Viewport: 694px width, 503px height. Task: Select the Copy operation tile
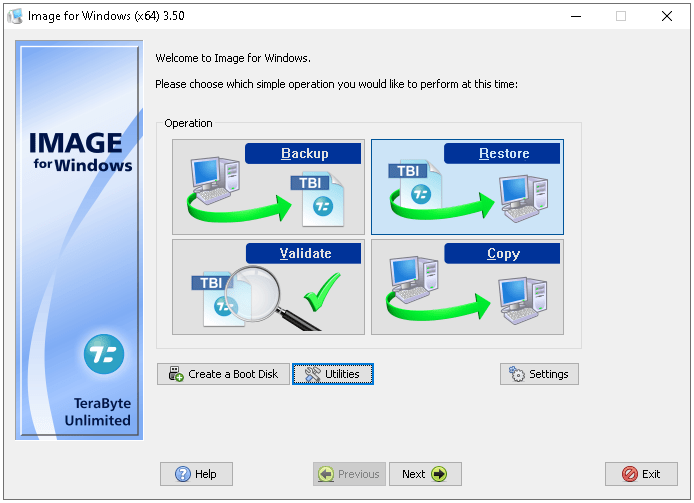point(467,287)
